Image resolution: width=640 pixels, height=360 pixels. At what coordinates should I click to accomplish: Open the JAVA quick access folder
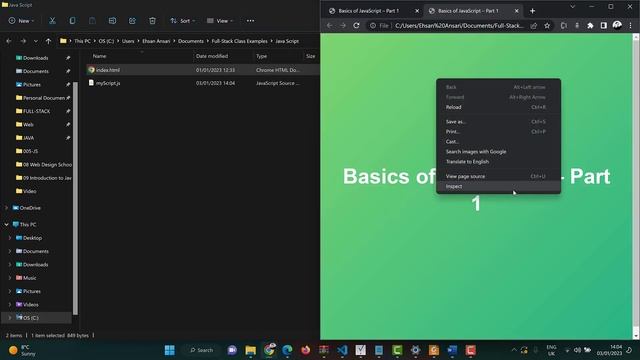pyautogui.click(x=29, y=138)
